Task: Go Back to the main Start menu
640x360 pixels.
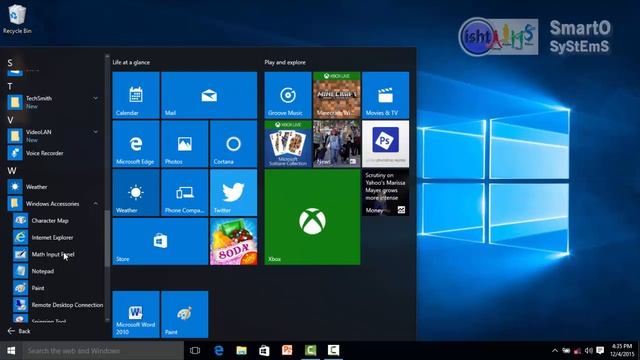Action: pyautogui.click(x=19, y=331)
